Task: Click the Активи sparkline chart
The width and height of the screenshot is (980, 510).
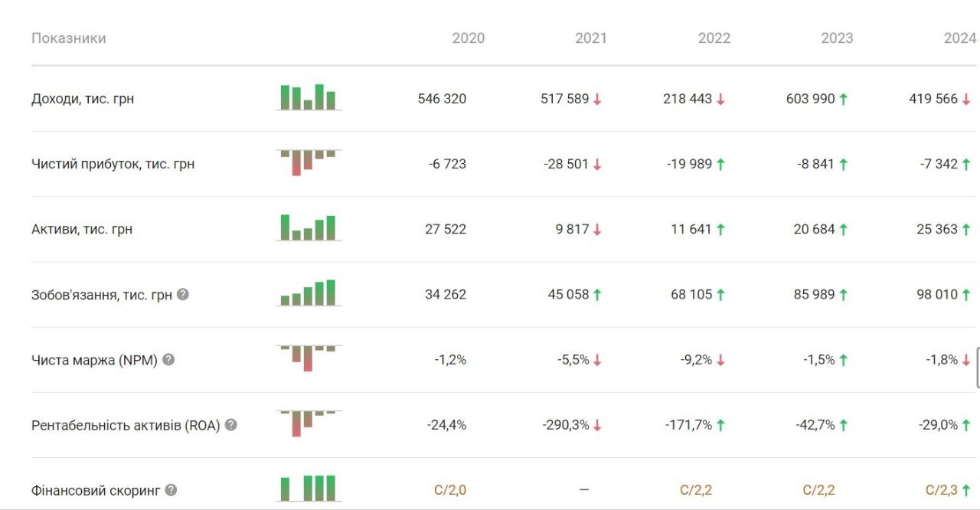Action: point(309,227)
